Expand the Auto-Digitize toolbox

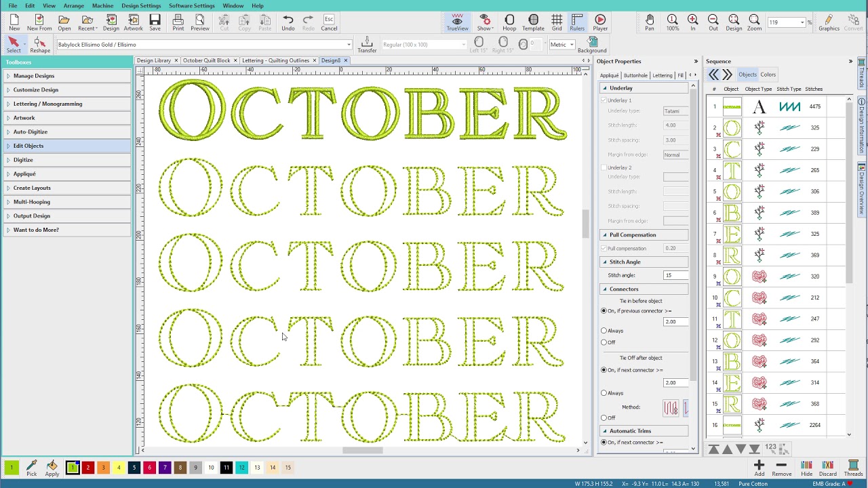pyautogui.click(x=66, y=132)
